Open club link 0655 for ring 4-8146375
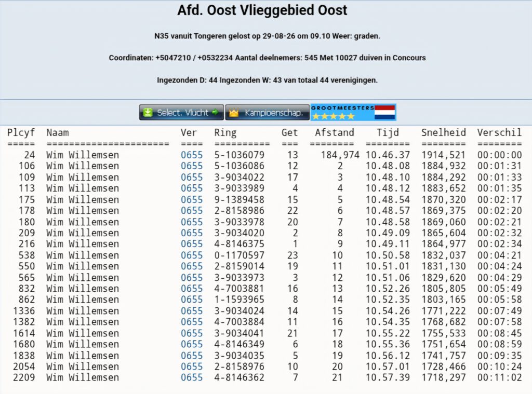This screenshot has width=532, height=394. 192,244
